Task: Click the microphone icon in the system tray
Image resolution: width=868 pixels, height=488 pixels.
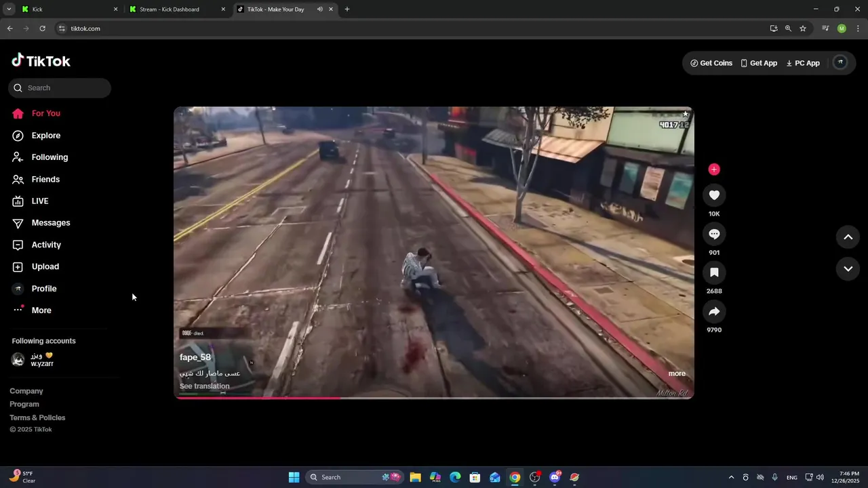Action: [x=774, y=477]
